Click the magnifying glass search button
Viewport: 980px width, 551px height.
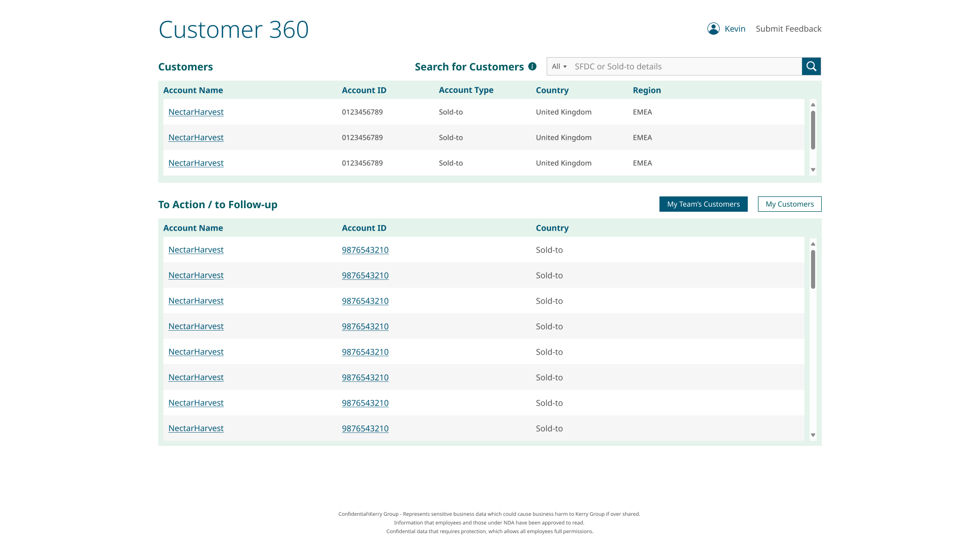pos(811,66)
